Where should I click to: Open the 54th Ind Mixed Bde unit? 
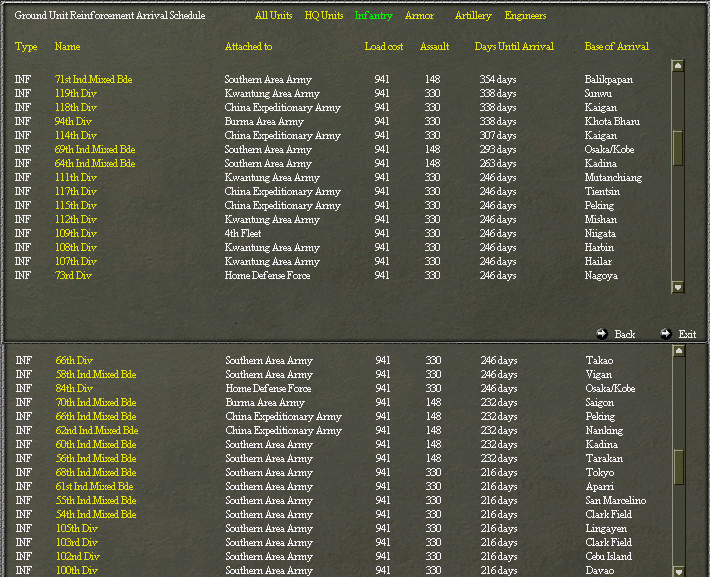pyautogui.click(x=96, y=515)
